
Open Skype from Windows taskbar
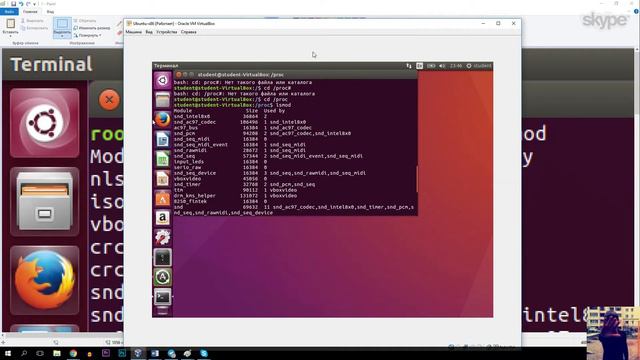pyautogui.click(x=204, y=353)
